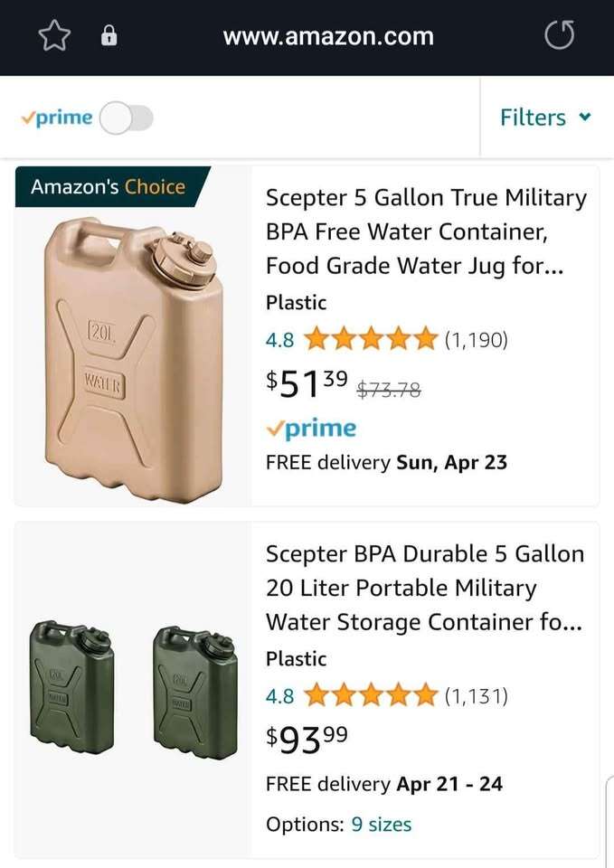Click the Amazon's Choice badge
Image resolution: width=614 pixels, height=868 pixels.
[109, 187]
